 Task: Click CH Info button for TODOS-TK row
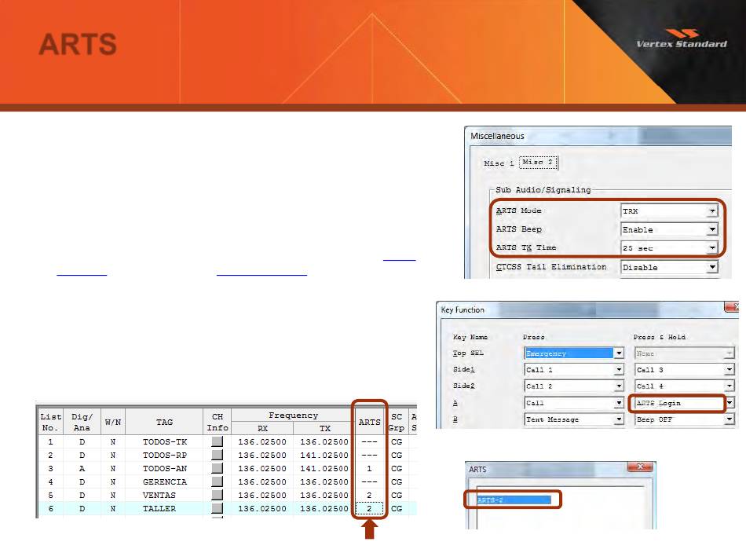217,441
